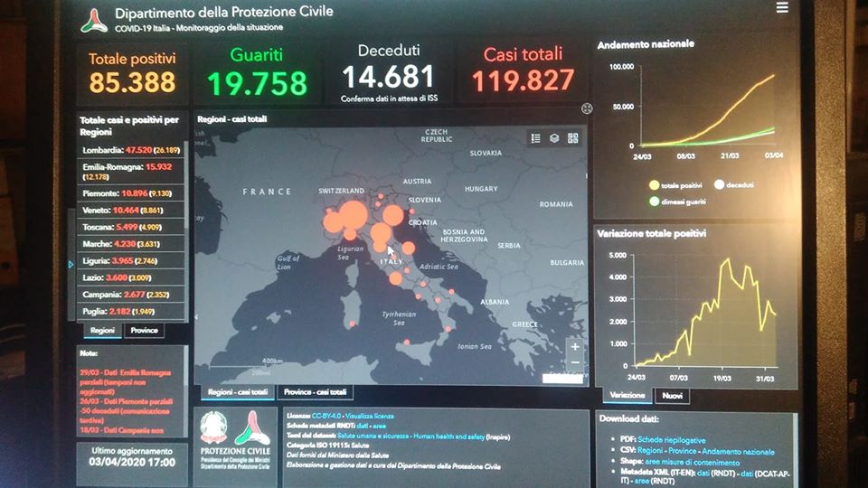Open the hamburger menu at top right
This screenshot has height=488, width=868.
[x=781, y=7]
